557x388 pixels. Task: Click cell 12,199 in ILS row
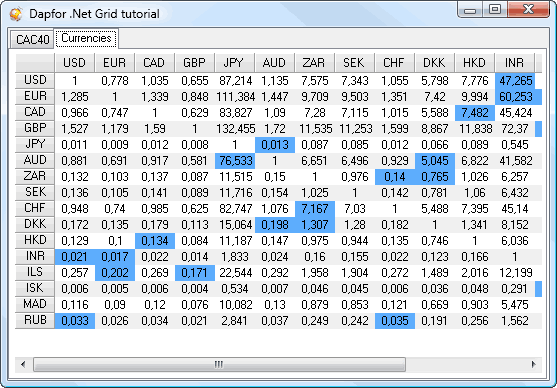(515, 273)
